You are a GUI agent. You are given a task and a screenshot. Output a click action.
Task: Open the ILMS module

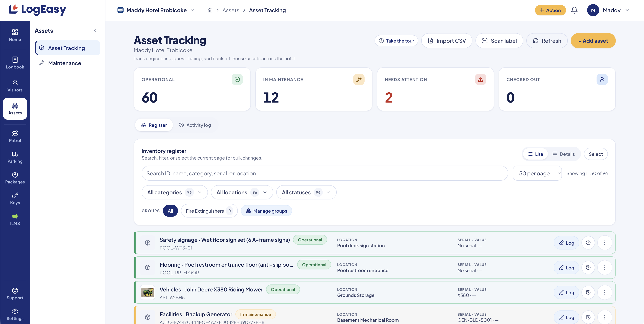pos(15,219)
